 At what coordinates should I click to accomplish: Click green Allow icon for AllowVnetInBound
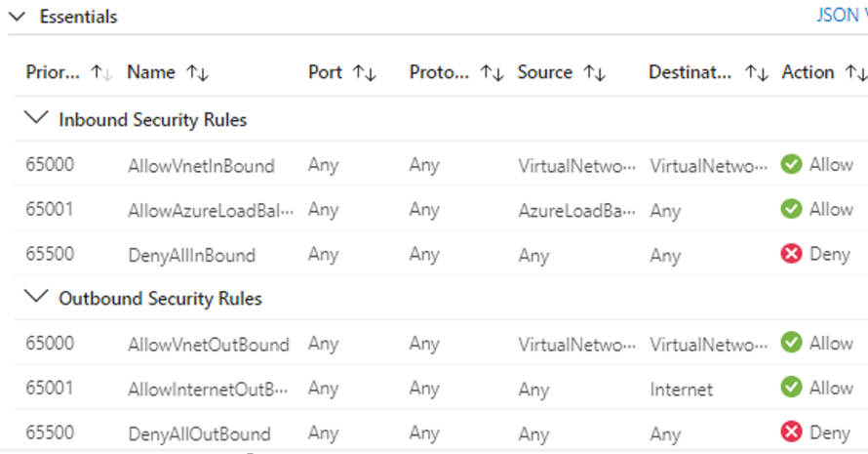(792, 165)
